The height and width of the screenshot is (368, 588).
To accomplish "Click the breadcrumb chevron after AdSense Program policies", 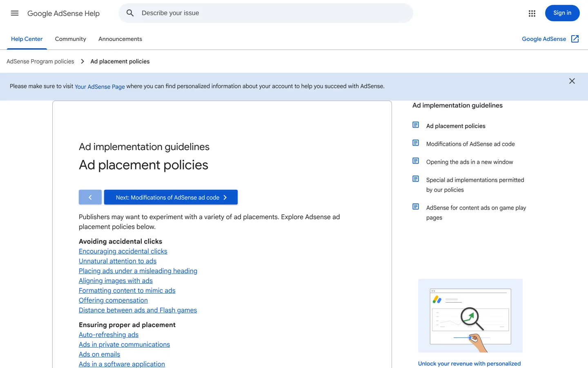I will (82, 61).
